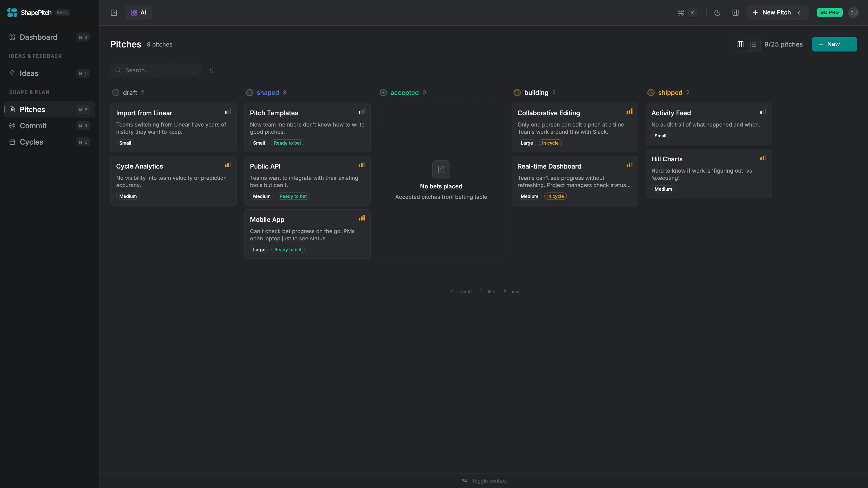Collapse the right-side panel
868x488 pixels.
tap(736, 12)
